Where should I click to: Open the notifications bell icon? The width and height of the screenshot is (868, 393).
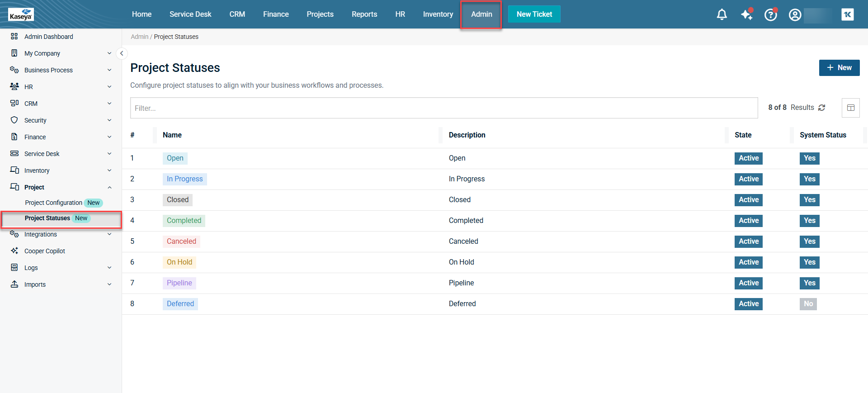(722, 14)
